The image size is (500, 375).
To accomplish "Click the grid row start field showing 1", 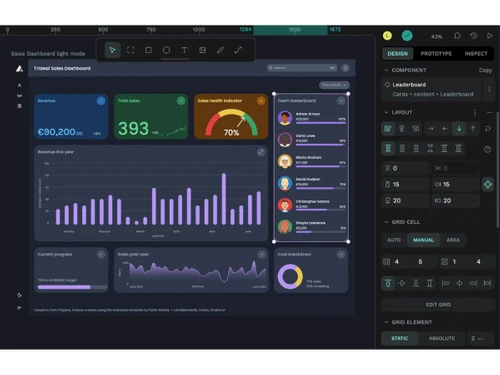I will tap(454, 262).
